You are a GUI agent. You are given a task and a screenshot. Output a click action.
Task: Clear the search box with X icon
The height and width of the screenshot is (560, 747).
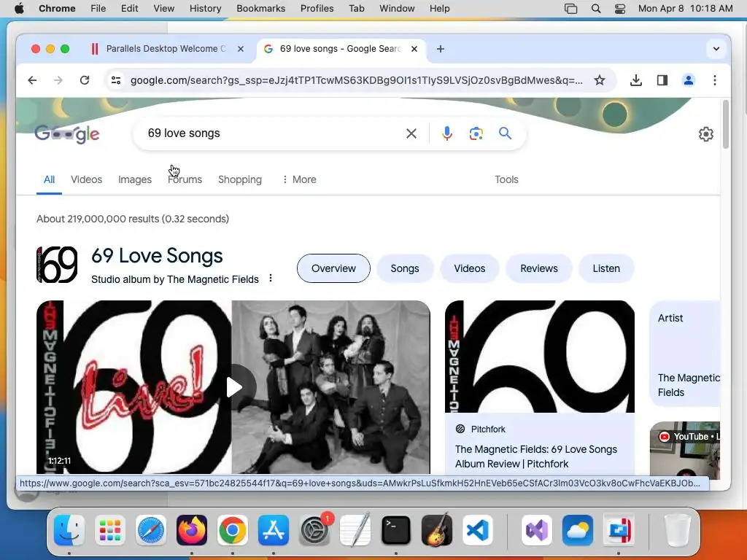pos(411,133)
